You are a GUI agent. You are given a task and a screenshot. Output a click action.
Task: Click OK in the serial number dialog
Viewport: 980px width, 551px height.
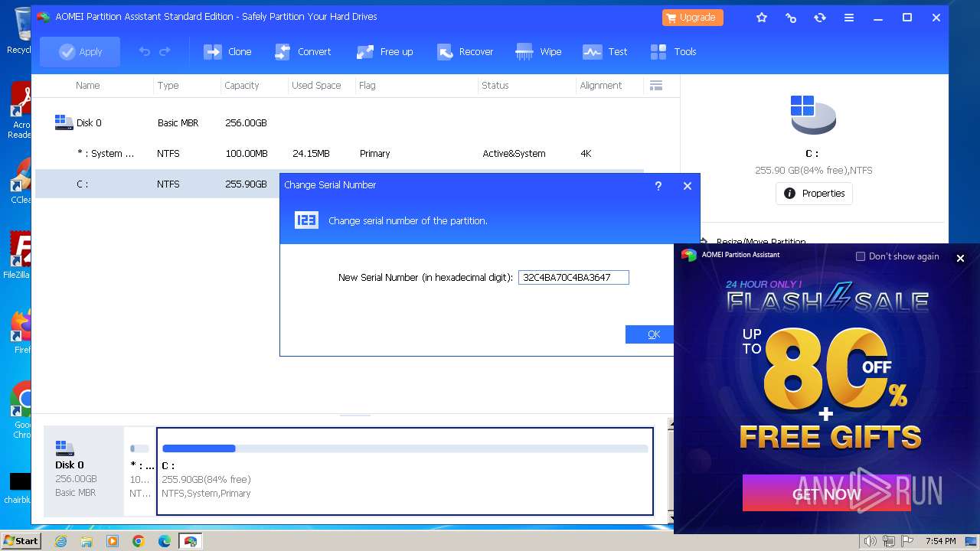[x=651, y=334]
